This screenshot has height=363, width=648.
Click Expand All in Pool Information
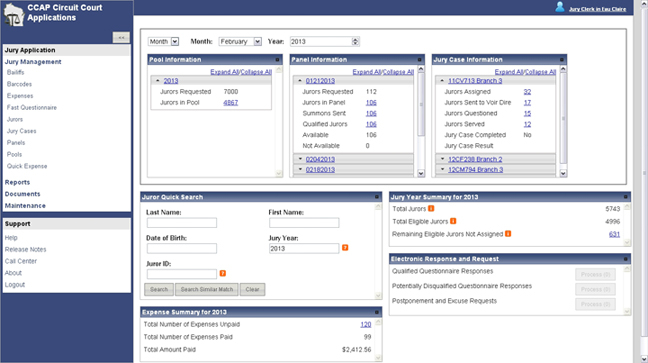pyautogui.click(x=224, y=72)
